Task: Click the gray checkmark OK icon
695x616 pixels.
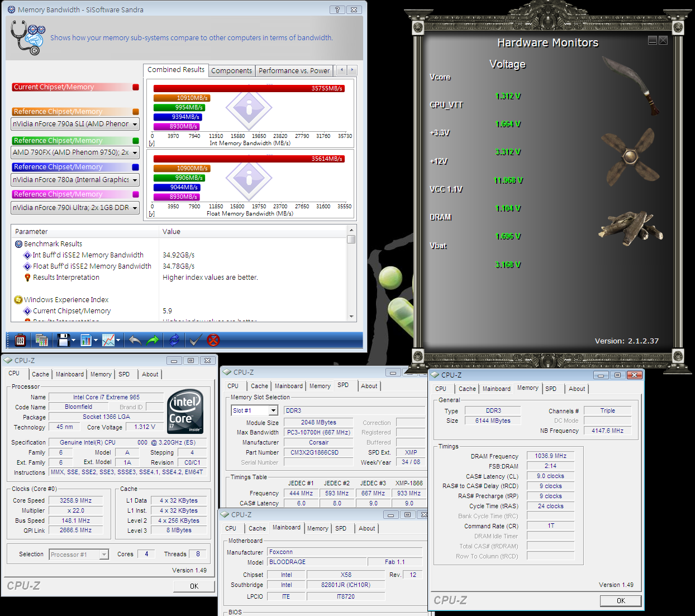Action: (195, 340)
